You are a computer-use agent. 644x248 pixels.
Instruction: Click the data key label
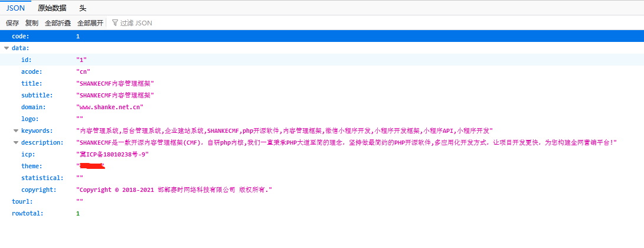tap(21, 48)
